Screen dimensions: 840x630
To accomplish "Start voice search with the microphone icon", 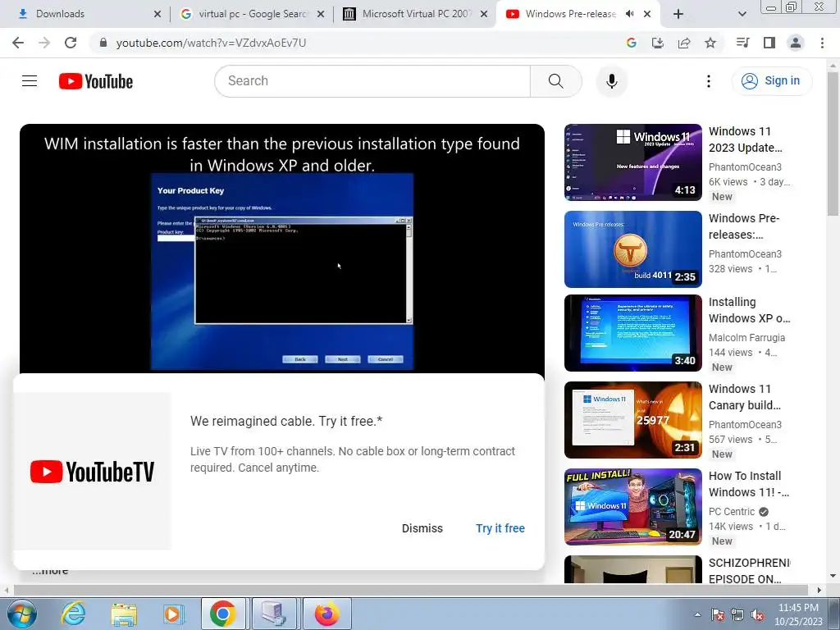I will [611, 81].
